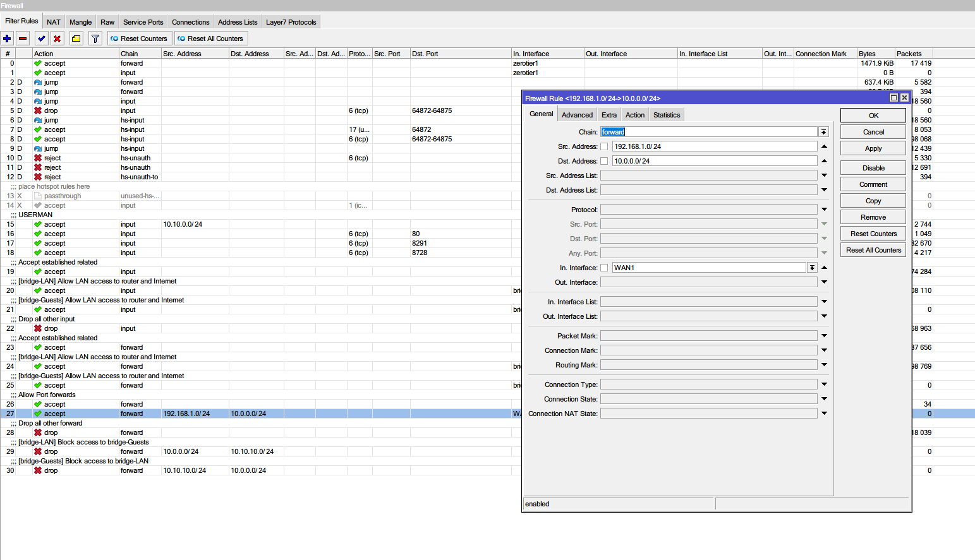Expand the Connection State field arrow
The width and height of the screenshot is (975, 560).
tap(824, 399)
